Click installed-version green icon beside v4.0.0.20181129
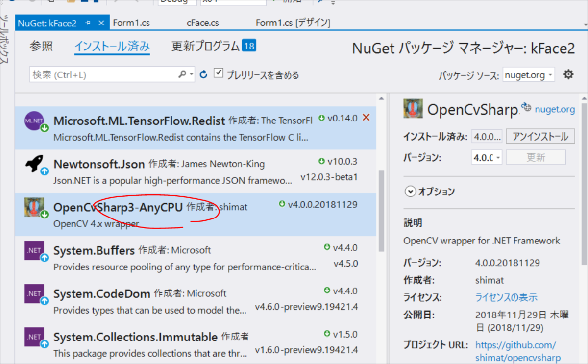 [x=282, y=204]
